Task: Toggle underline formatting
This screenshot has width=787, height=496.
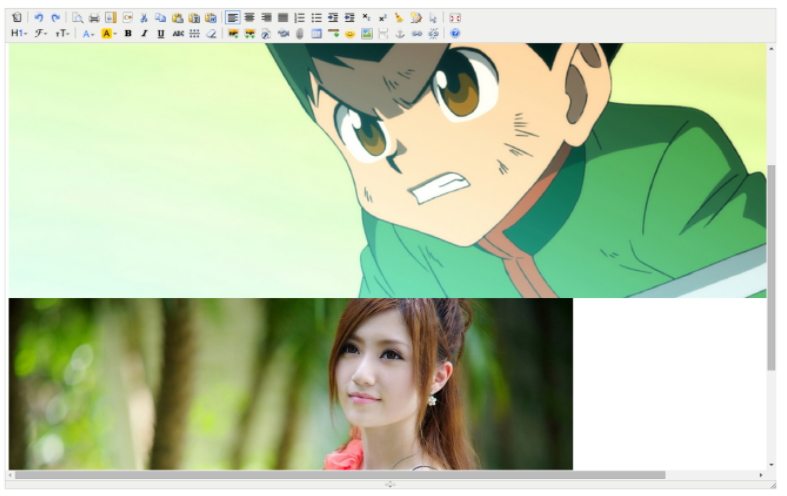Action: [x=161, y=34]
